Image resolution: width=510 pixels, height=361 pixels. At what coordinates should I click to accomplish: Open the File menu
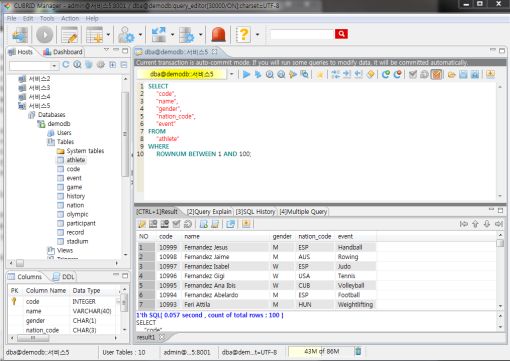[x=11, y=18]
